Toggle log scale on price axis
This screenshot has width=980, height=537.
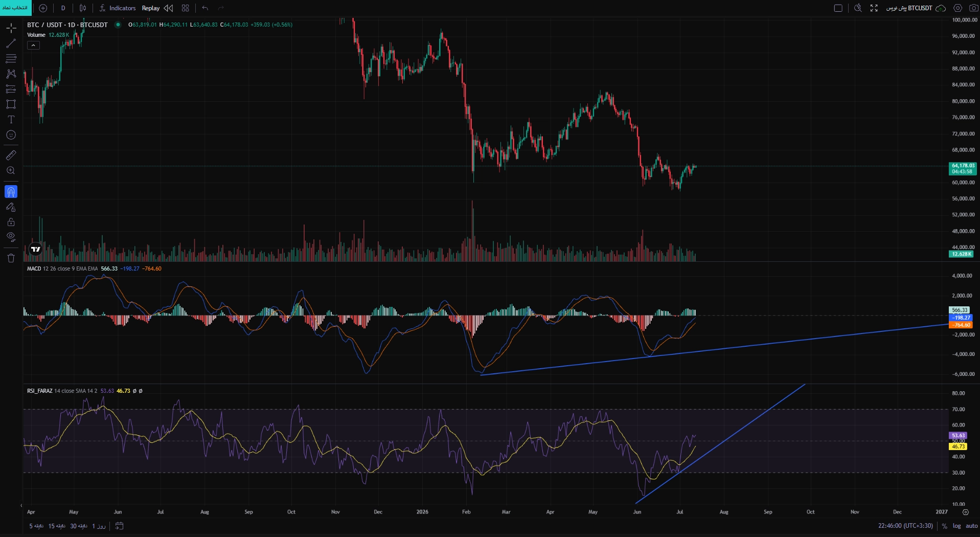[x=956, y=526]
